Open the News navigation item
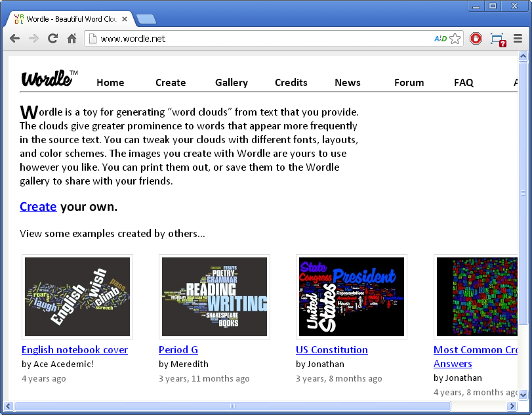This screenshot has width=532, height=415. (348, 83)
